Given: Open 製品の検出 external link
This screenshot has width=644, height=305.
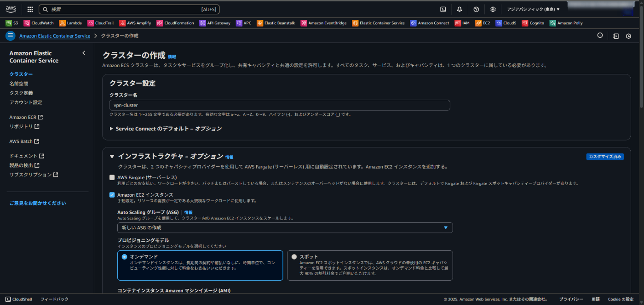Looking at the screenshot, I should coord(24,165).
